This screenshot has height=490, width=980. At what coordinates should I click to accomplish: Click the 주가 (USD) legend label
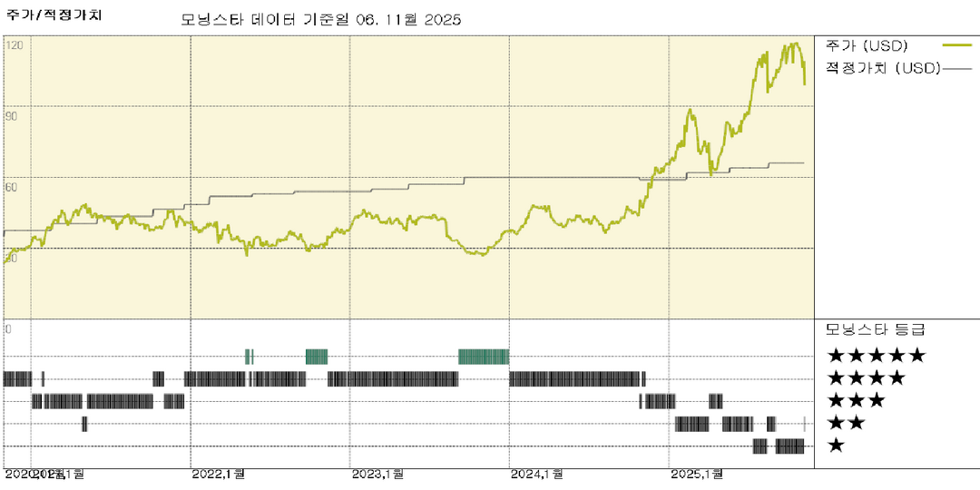pyautogui.click(x=867, y=44)
